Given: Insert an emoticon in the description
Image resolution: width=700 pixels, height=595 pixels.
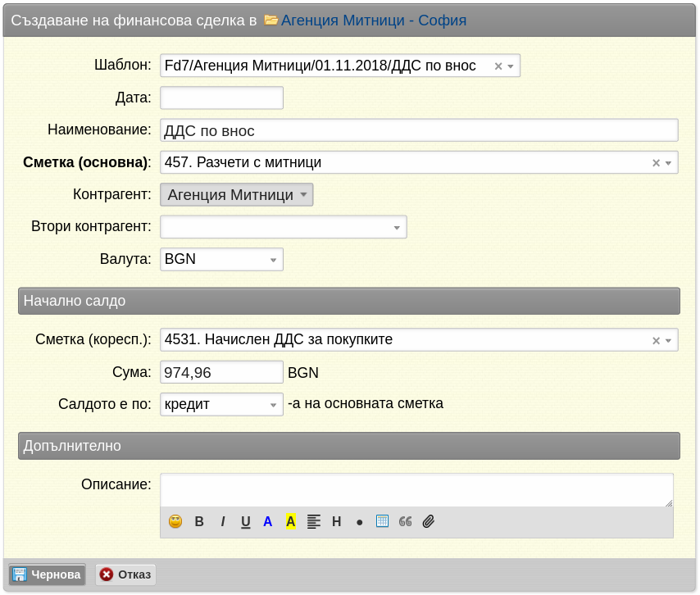Looking at the screenshot, I should [x=175, y=521].
